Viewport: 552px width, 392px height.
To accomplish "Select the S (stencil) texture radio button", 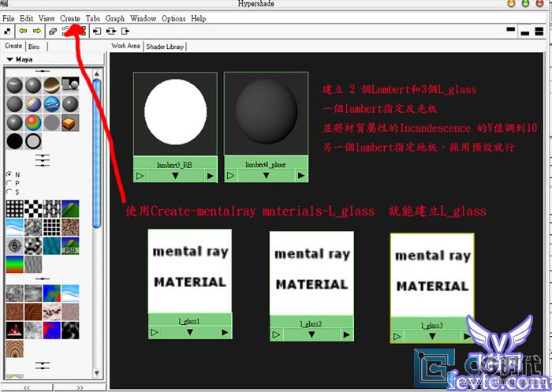I will [9, 192].
